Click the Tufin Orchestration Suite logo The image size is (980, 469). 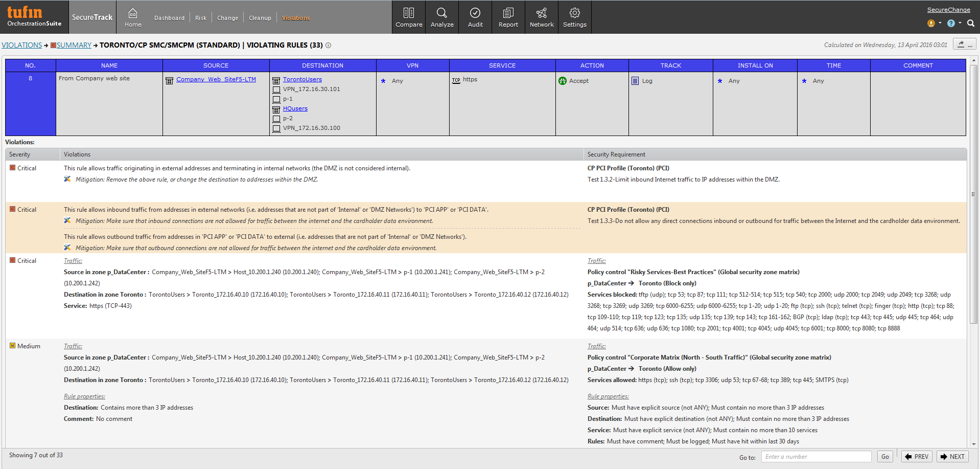coord(34,17)
